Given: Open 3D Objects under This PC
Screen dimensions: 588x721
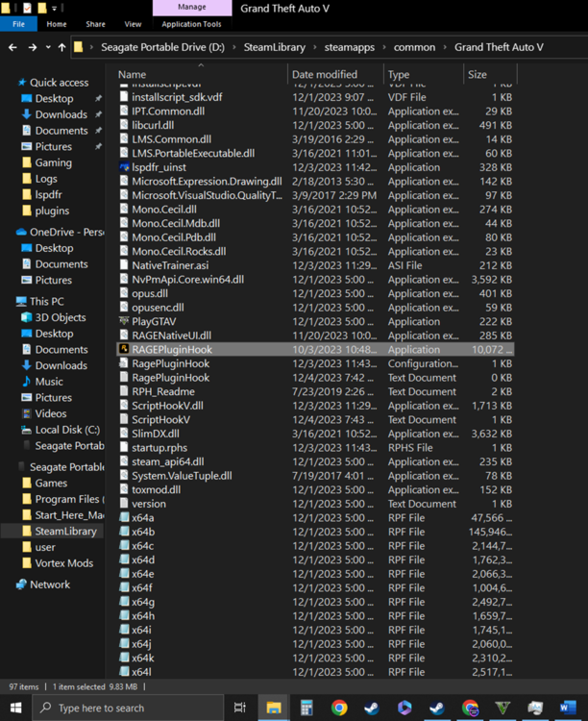Looking at the screenshot, I should pos(61,318).
